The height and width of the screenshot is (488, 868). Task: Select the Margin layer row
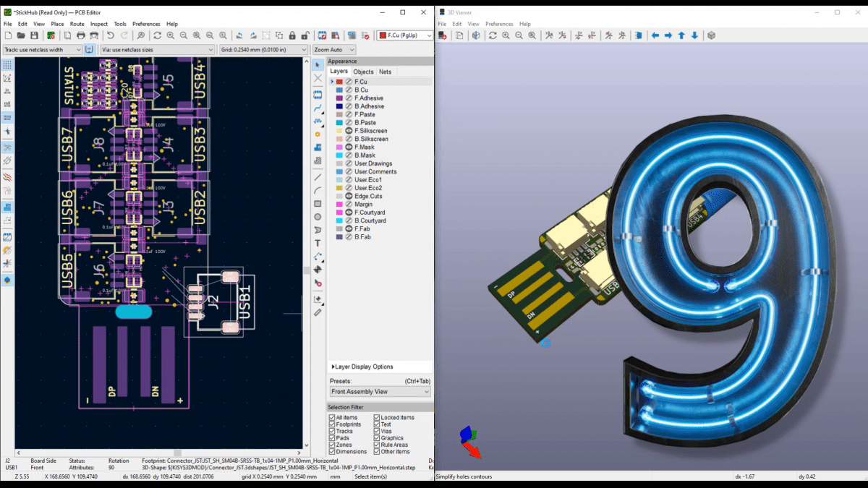click(381, 205)
